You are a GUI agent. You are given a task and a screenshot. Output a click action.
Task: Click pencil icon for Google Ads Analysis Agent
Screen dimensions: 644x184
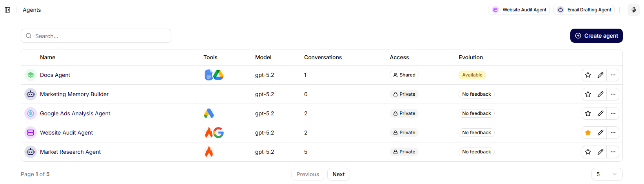(x=600, y=113)
